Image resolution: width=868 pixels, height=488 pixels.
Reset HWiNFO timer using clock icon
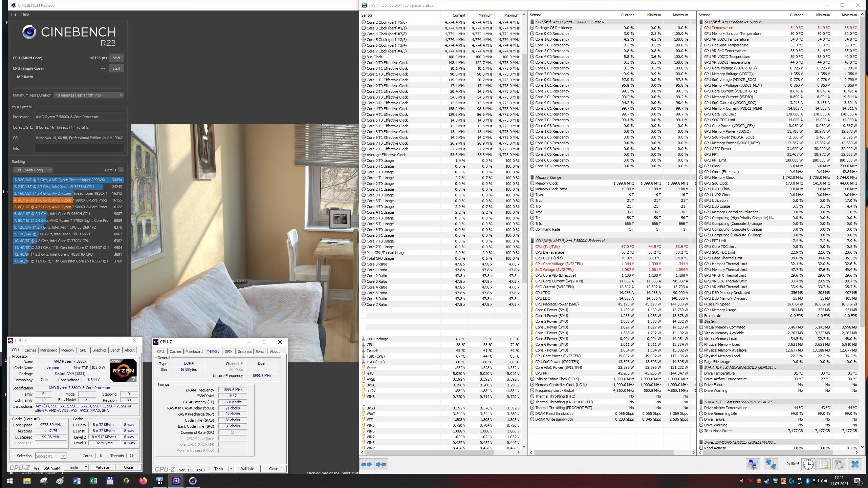[808, 464]
